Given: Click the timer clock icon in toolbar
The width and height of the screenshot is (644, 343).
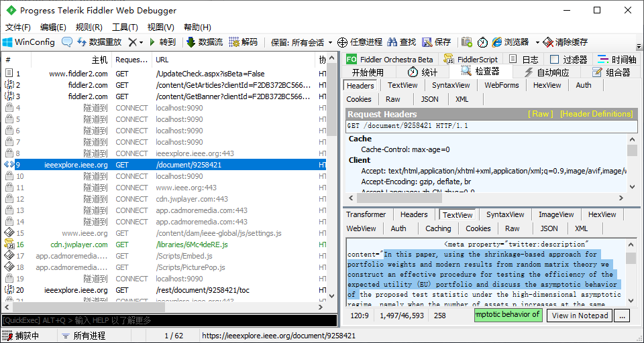Looking at the screenshot, I should coord(482,42).
